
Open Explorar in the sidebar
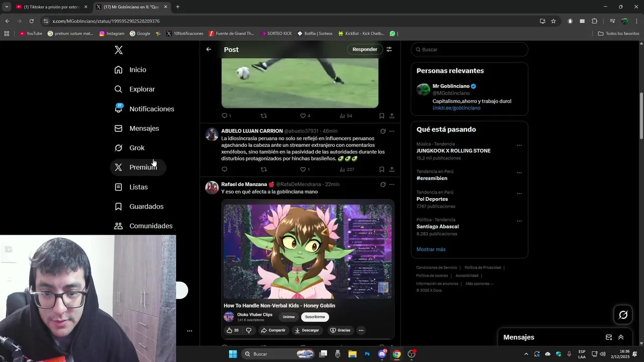134,89
